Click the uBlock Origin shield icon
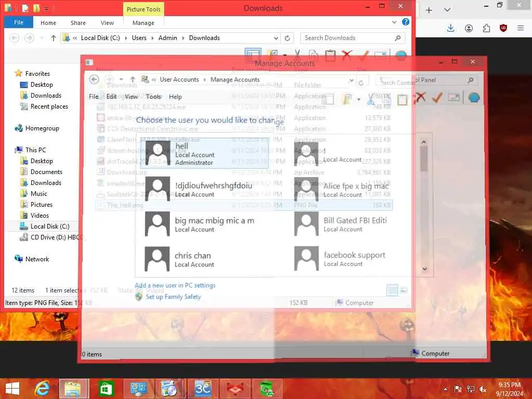 click(503, 28)
